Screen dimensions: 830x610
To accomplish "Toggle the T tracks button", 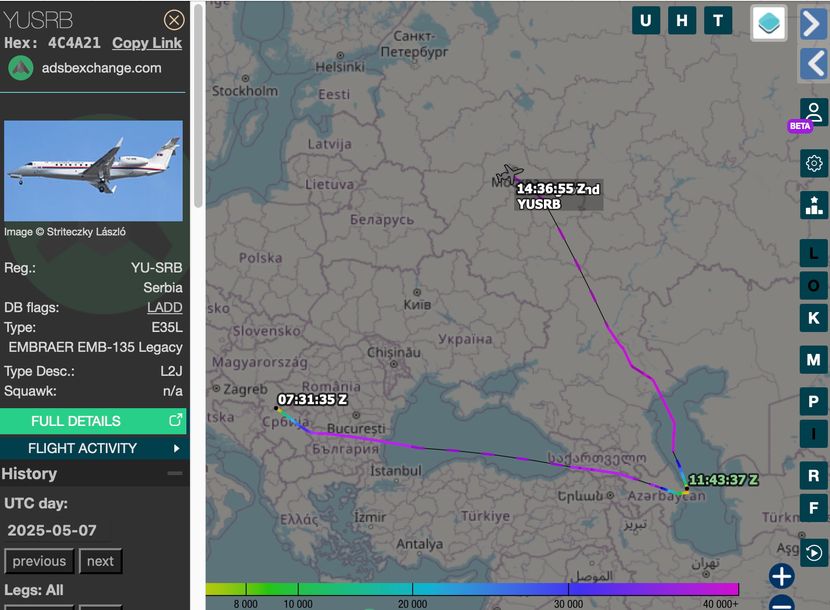I will pos(718,21).
